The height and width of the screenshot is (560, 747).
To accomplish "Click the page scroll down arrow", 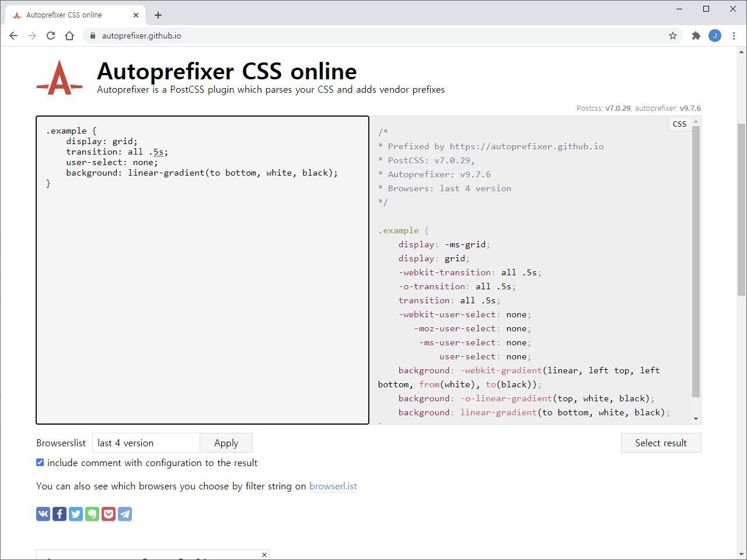I will pyautogui.click(x=741, y=554).
